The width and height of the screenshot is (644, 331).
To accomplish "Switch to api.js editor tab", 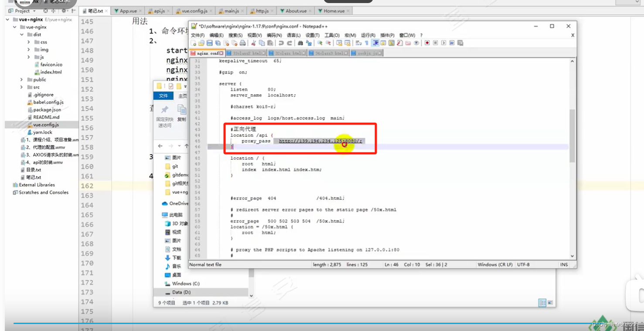I will pos(159,11).
